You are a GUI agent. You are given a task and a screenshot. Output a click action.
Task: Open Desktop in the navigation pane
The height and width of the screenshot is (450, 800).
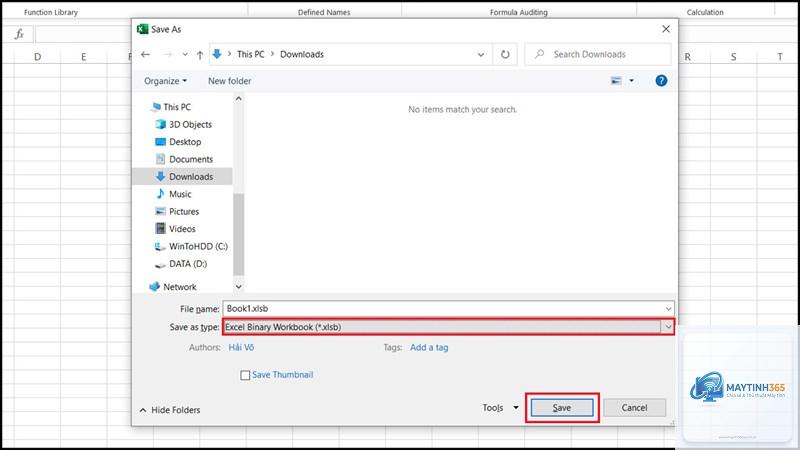[x=185, y=141]
